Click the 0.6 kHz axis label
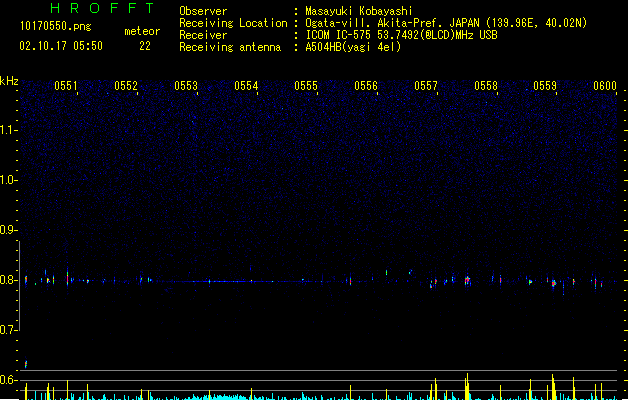This screenshot has height=400, width=629. click(8, 380)
